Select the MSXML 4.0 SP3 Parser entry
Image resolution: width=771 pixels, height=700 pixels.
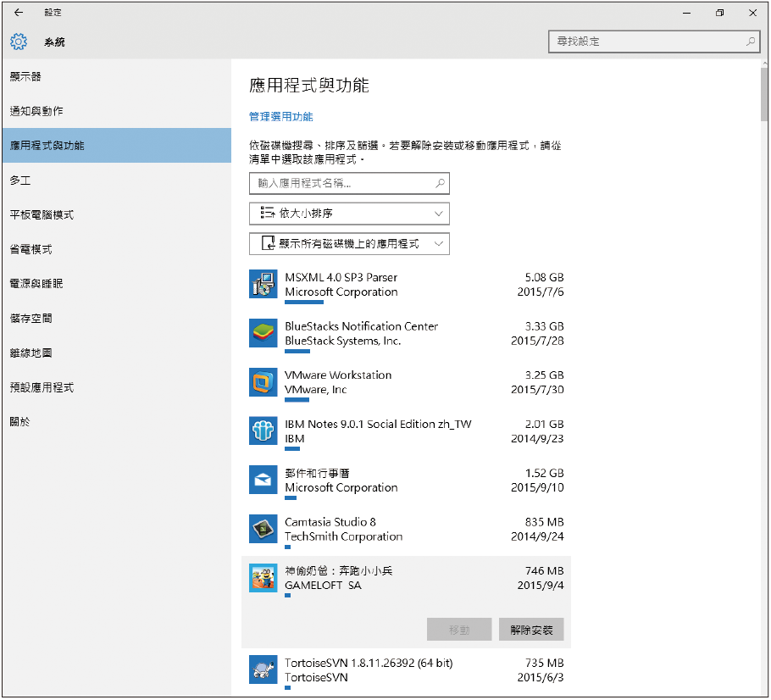coord(406,286)
